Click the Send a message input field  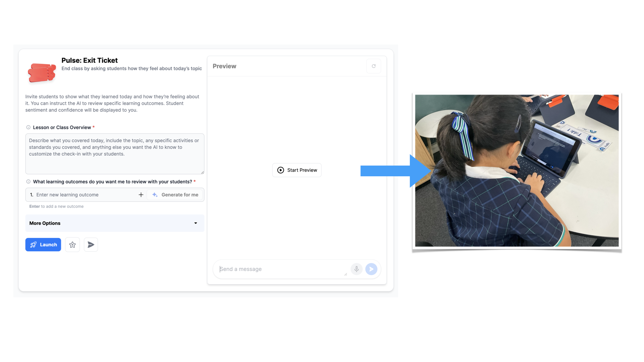click(x=282, y=269)
